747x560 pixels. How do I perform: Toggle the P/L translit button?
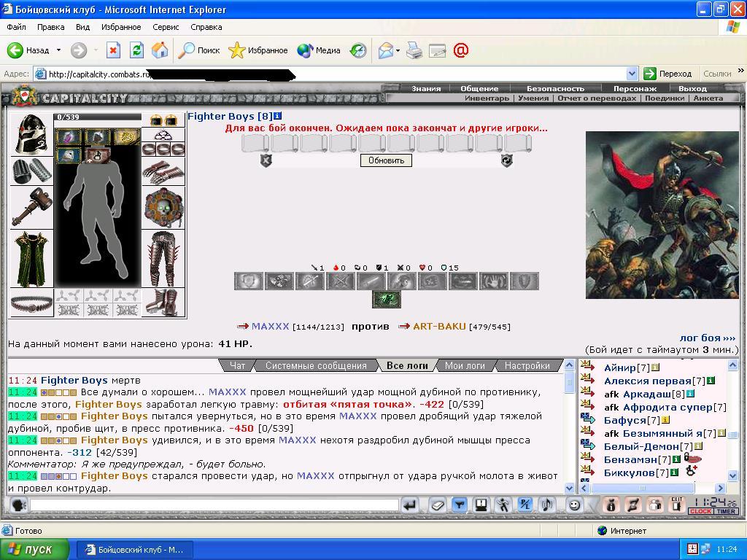(525, 505)
